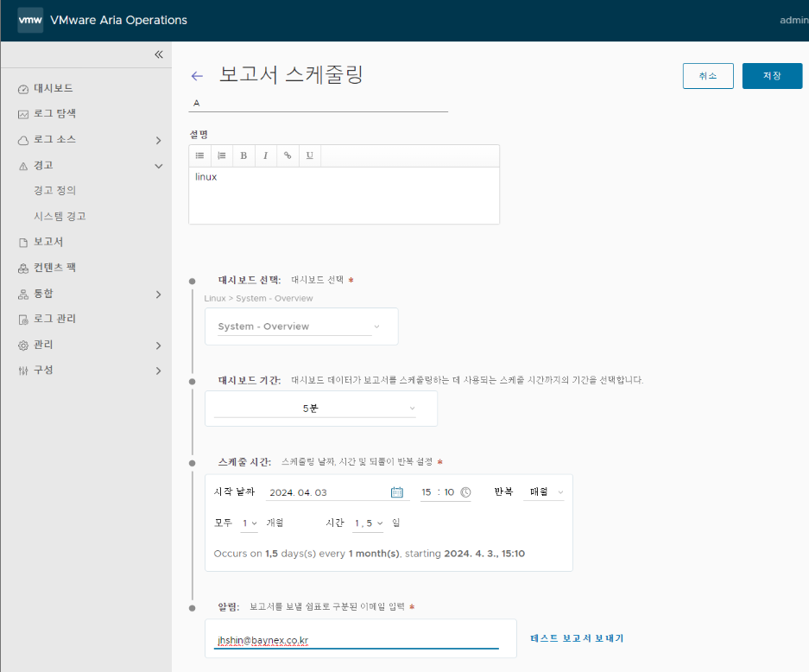
Task: Select 시스템 경고 submenu item
Action: pos(60,216)
